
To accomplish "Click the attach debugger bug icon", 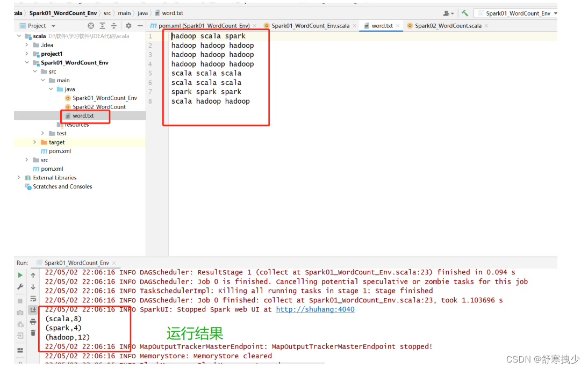I will (x=20, y=324).
